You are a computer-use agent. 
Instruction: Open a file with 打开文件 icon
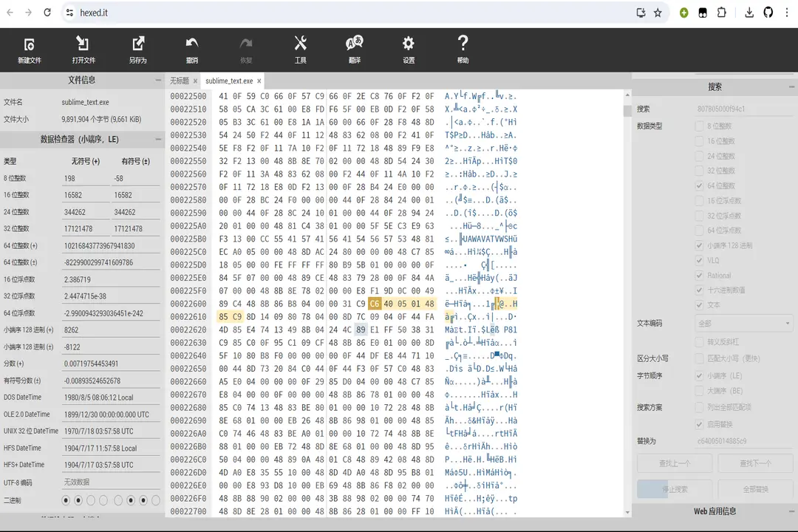click(x=83, y=50)
